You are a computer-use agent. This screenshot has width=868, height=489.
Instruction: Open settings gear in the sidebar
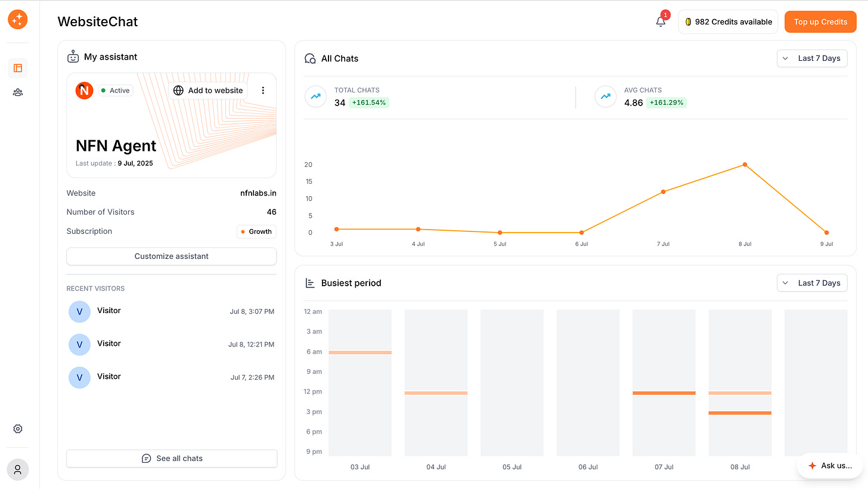[18, 429]
